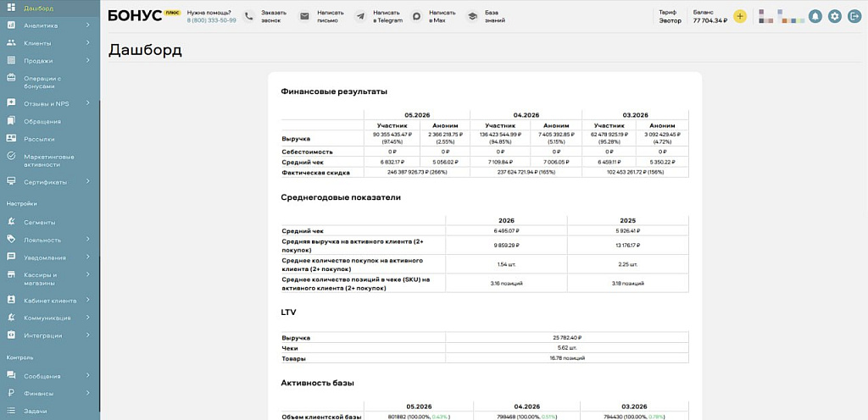Click the LTV Выручка value 25 782.40 ₽

point(567,338)
